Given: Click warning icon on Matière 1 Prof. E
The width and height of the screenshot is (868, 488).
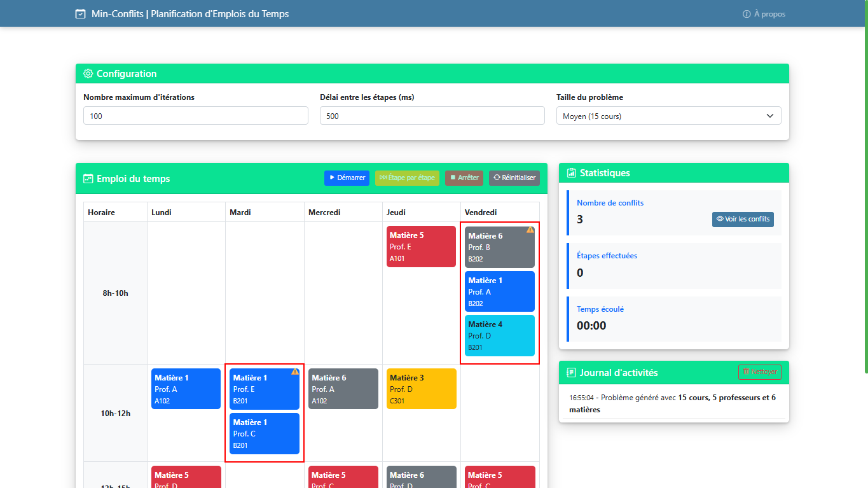Looking at the screenshot, I should click(295, 372).
